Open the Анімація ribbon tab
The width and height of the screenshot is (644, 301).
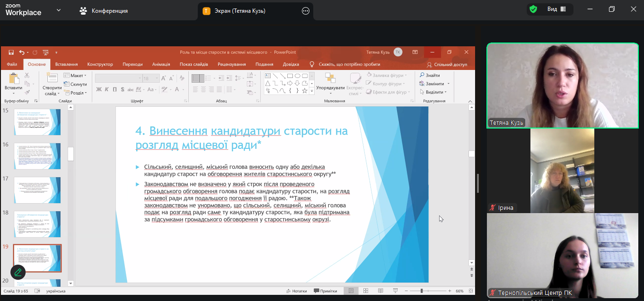[x=161, y=64]
